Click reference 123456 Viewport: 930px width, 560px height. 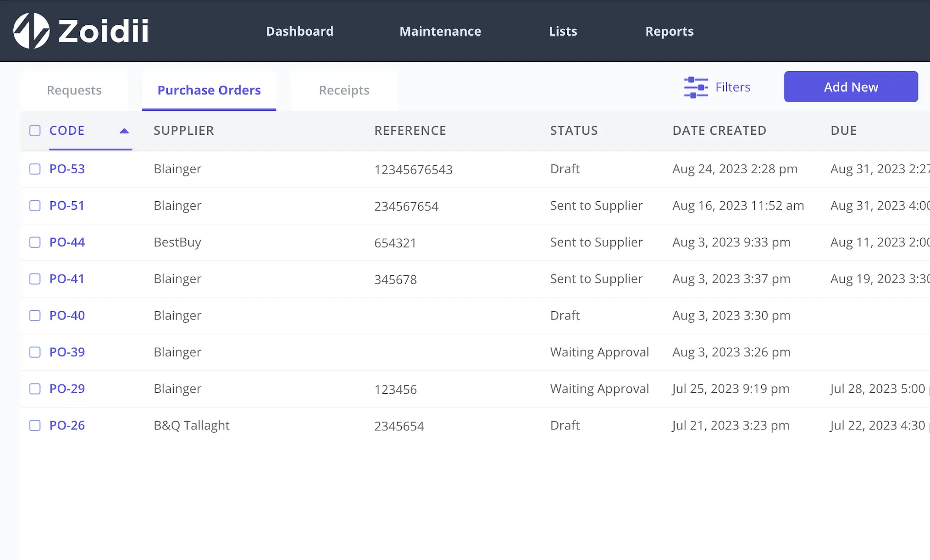395,390
